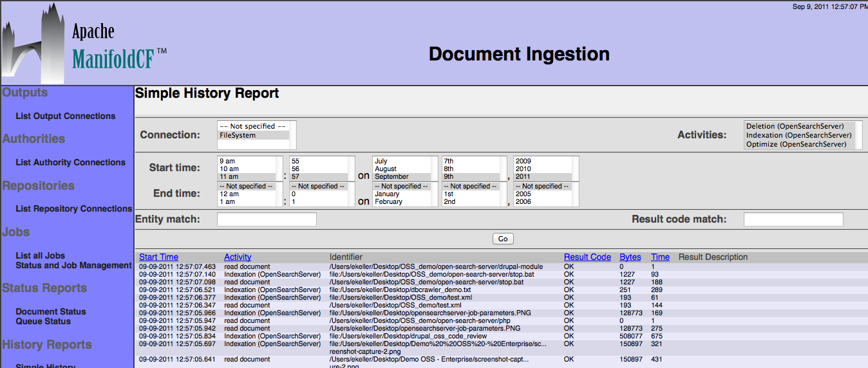Open List all Jobs link
This screenshot has height=368, width=868.
click(41, 256)
